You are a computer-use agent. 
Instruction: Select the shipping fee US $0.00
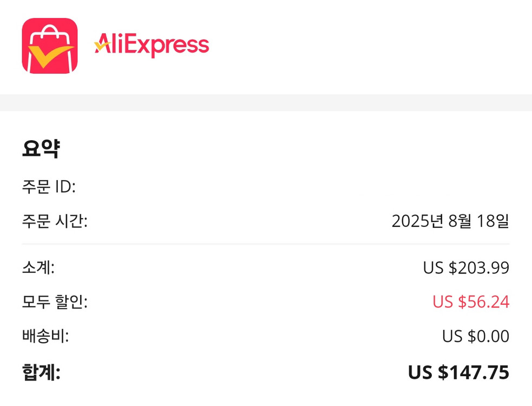[x=475, y=336]
